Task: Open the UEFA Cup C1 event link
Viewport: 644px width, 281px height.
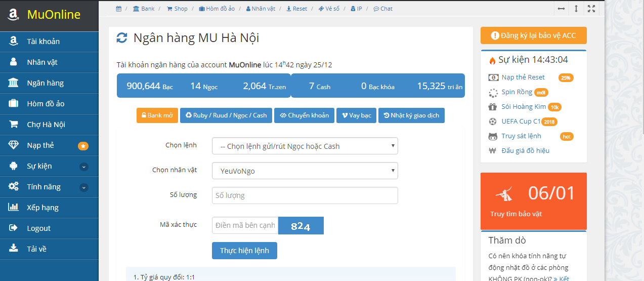Action: pos(521,122)
